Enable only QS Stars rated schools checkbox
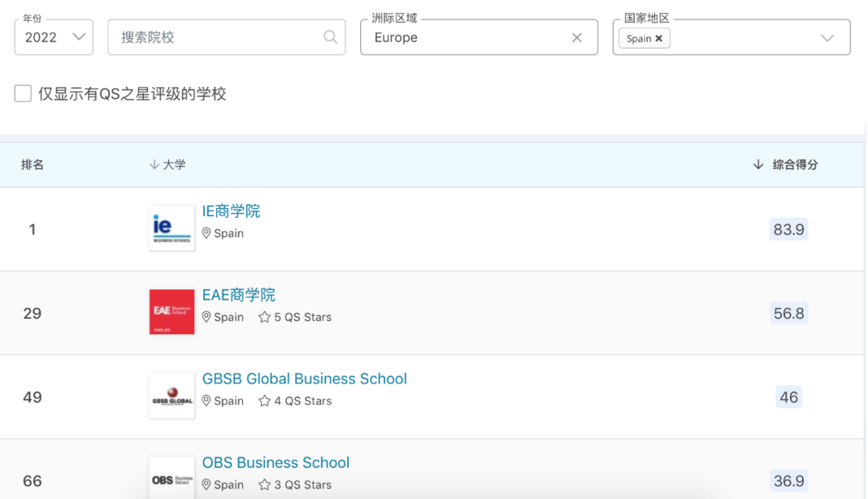The height and width of the screenshot is (499, 868). click(23, 93)
